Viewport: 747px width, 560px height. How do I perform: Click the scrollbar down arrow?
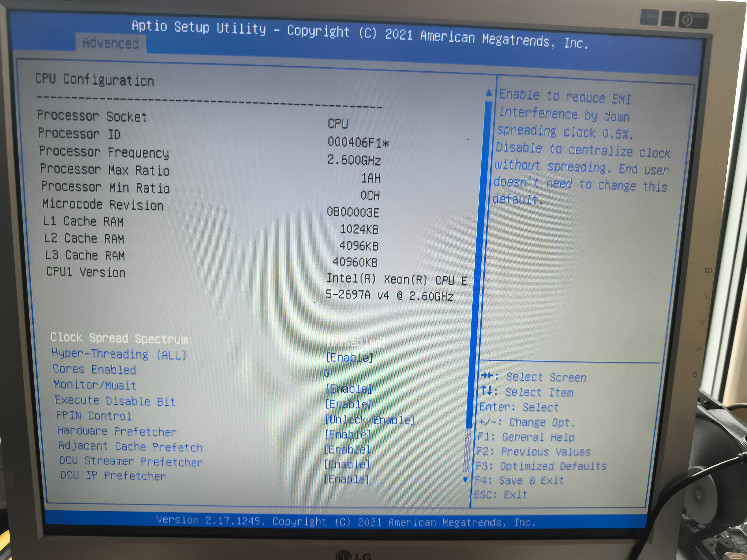coord(465,479)
